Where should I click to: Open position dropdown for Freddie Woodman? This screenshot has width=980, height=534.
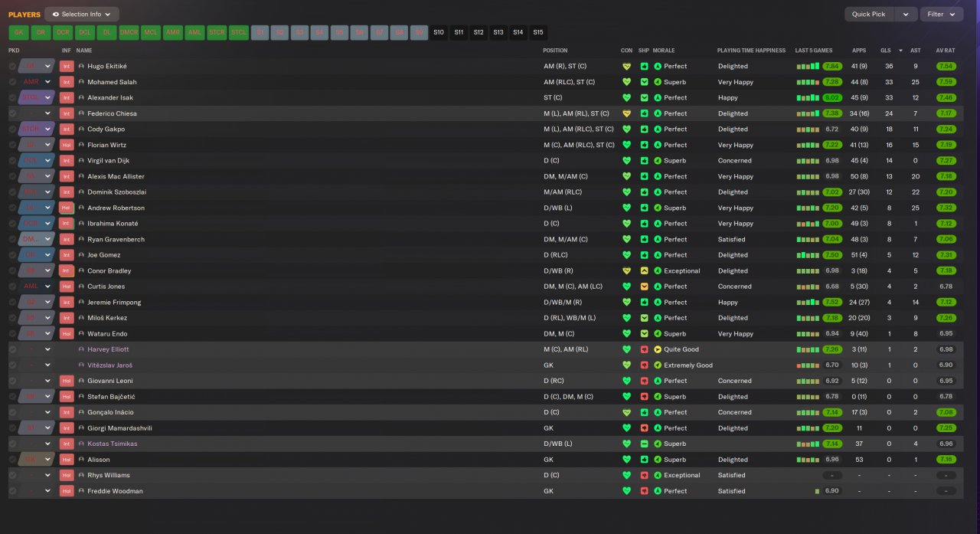pyautogui.click(x=47, y=491)
